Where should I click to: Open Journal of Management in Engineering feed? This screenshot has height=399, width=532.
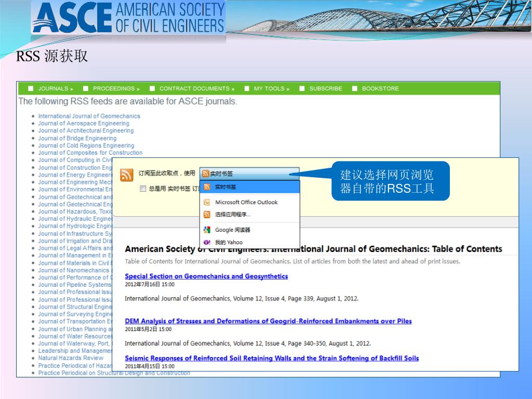point(75,255)
